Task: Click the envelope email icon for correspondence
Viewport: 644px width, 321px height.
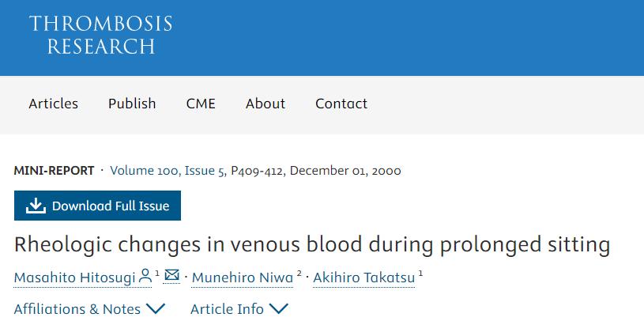Action: [171, 276]
